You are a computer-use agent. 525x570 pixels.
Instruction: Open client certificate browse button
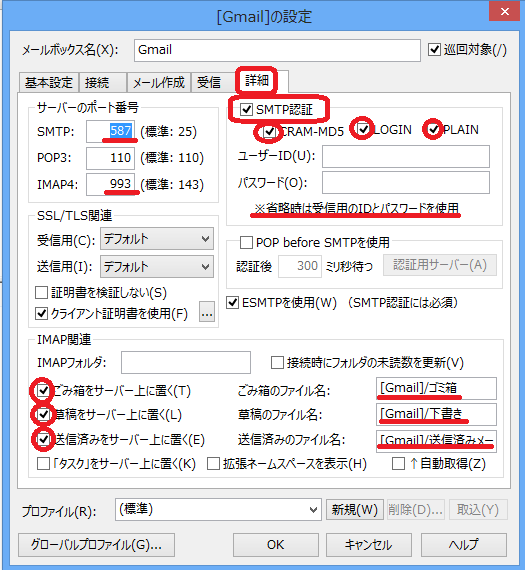207,312
